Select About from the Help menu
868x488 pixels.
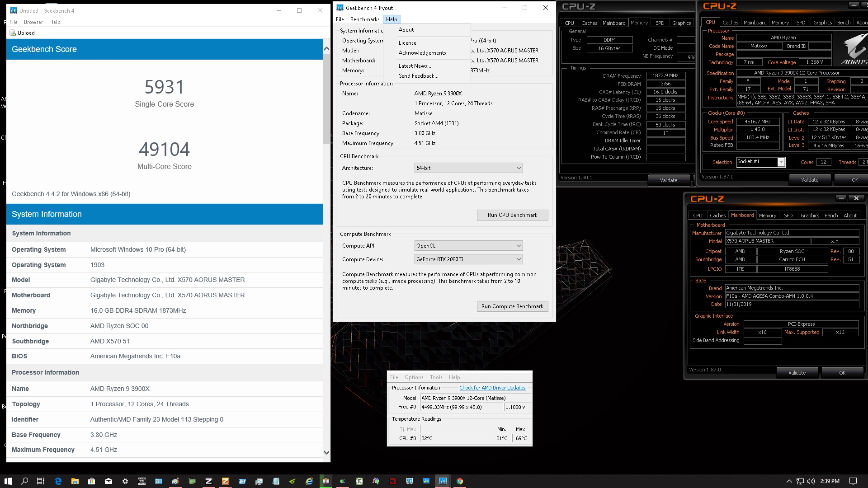406,30
